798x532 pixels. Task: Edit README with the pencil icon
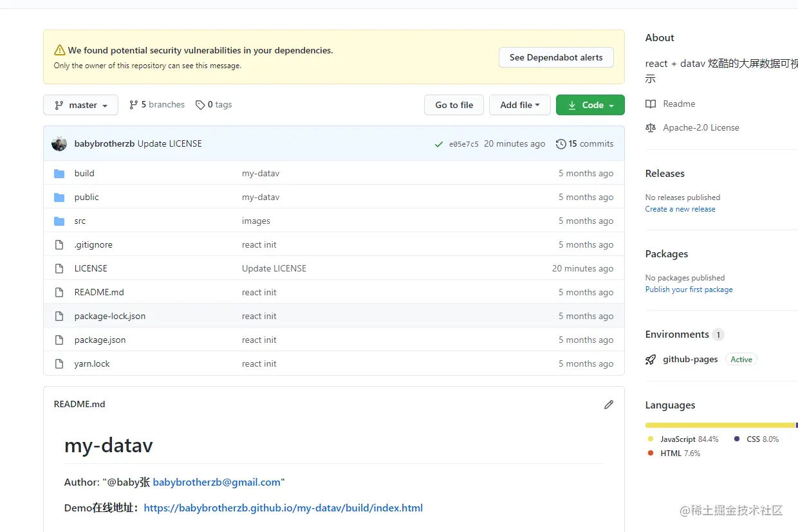609,404
